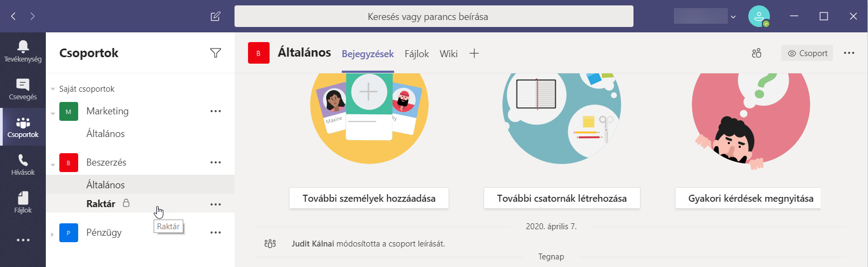
Task: Open the Tevékenység activity feed
Action: [x=23, y=51]
